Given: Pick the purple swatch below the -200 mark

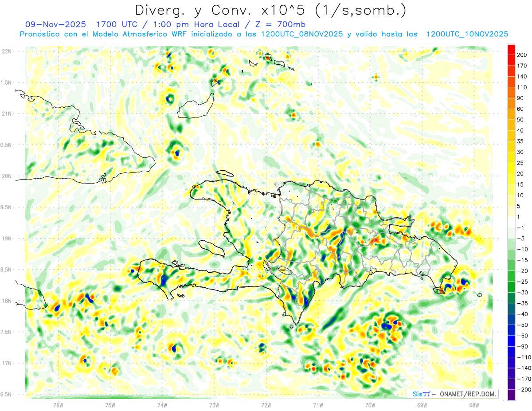Looking at the screenshot, I should 511,395.
